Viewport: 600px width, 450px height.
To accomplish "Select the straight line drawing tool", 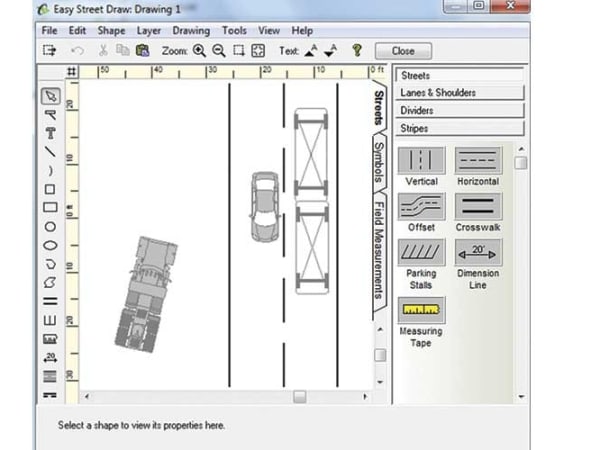I will (50, 151).
